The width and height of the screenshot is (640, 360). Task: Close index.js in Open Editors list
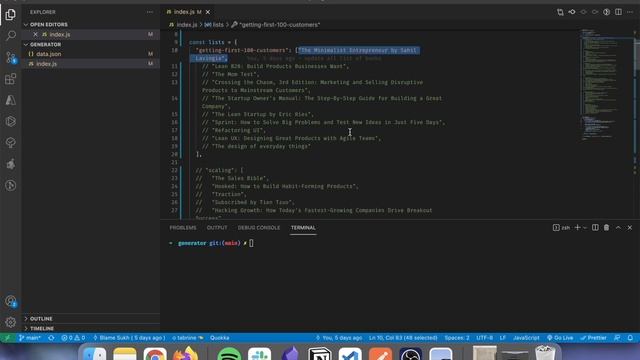click(36, 35)
